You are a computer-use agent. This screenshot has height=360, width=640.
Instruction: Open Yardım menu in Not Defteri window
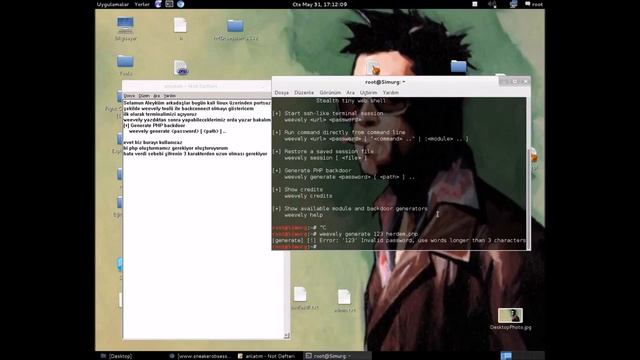pos(169,96)
